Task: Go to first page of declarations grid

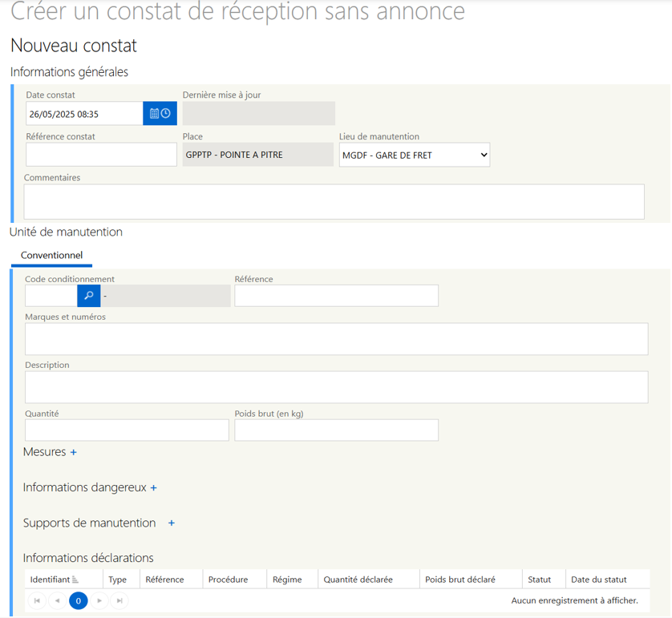Action: [37, 600]
